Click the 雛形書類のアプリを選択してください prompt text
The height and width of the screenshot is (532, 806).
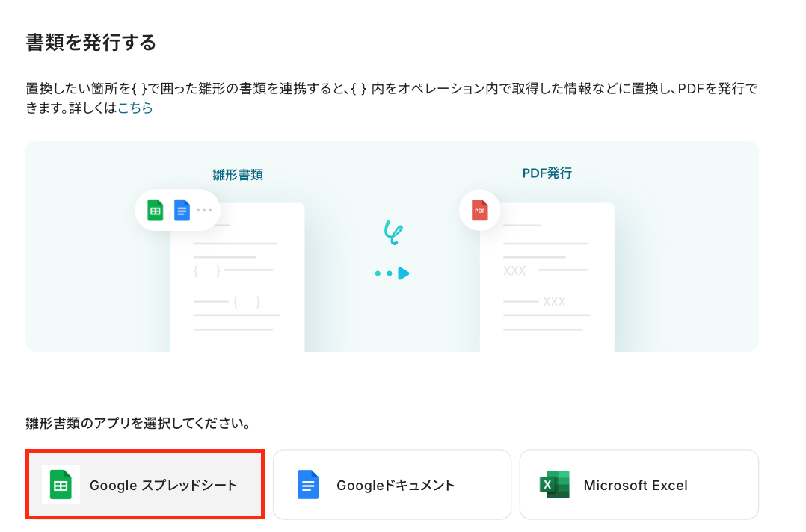click(x=138, y=423)
